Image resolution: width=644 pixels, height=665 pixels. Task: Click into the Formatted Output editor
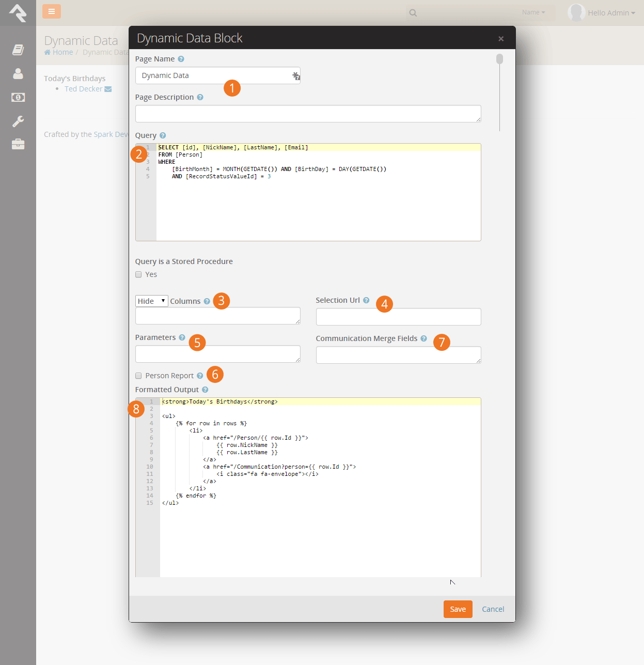308,487
